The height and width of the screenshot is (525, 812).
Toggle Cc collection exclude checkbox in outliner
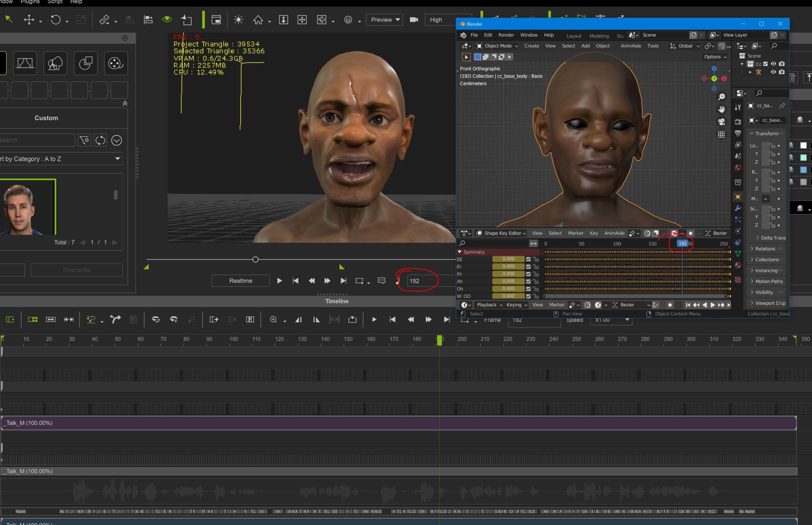766,64
